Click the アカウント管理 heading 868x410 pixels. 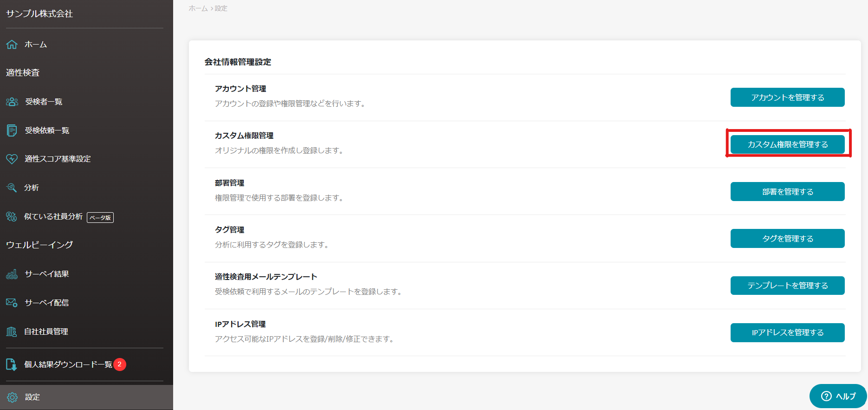(240, 89)
